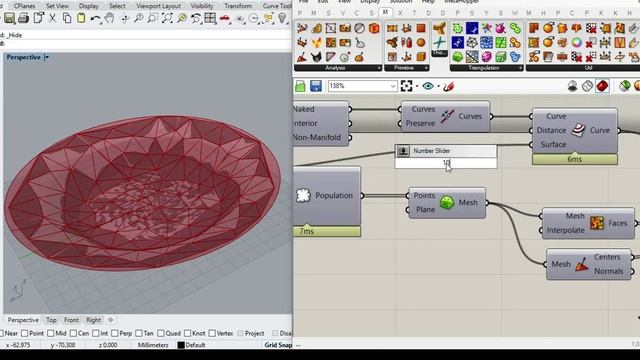Click the 6ms profiler label under Curve component
The height and width of the screenshot is (360, 640).
(575, 159)
